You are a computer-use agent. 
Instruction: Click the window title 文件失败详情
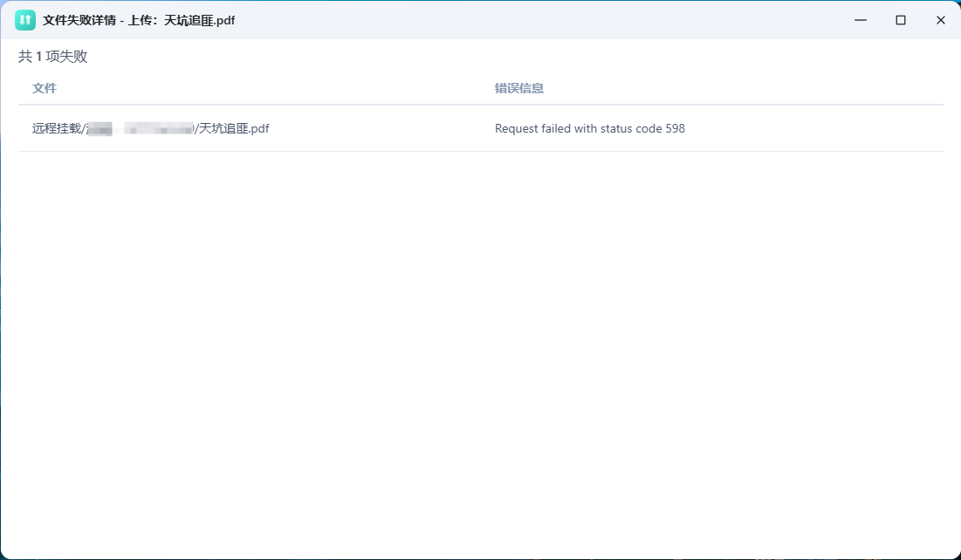click(x=78, y=19)
